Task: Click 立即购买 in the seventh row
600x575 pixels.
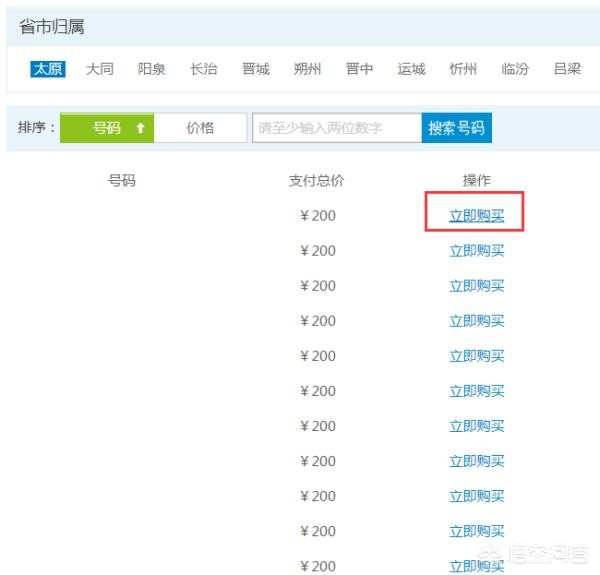Action: [476, 426]
